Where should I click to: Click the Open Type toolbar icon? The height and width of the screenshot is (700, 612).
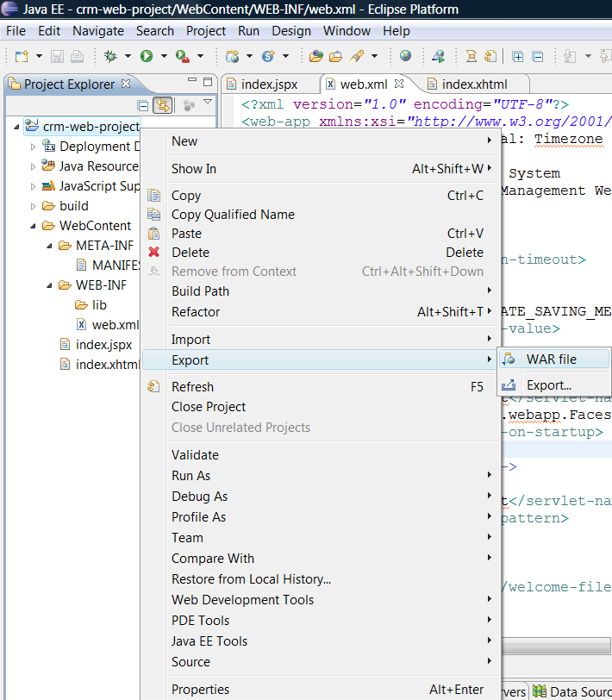pyautogui.click(x=315, y=56)
